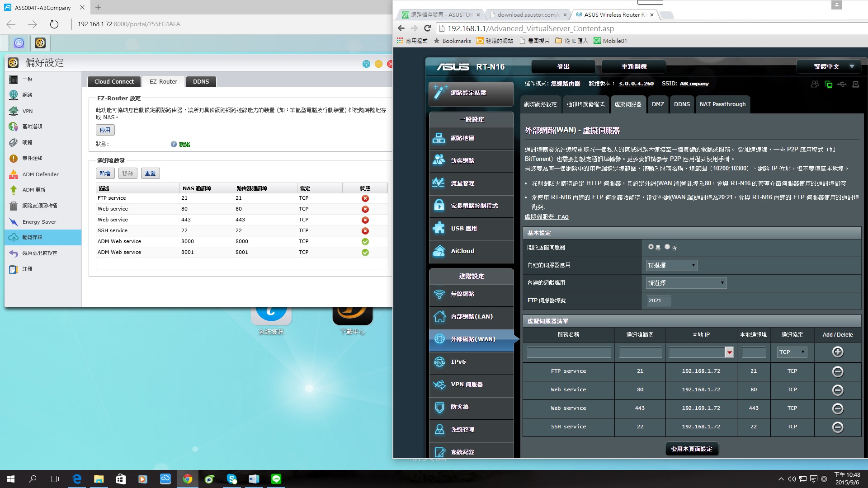Open the preferences gear app in ADM top bar
This screenshot has width=868, height=488.
point(40,43)
